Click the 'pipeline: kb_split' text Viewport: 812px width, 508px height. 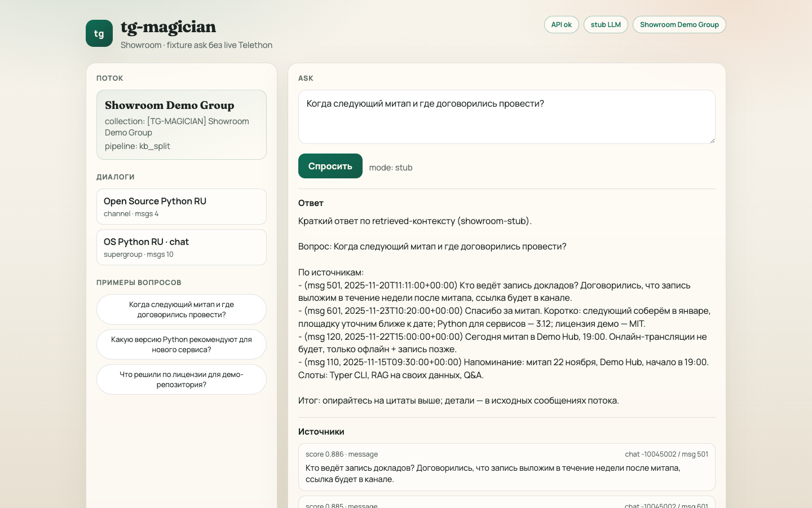click(138, 146)
